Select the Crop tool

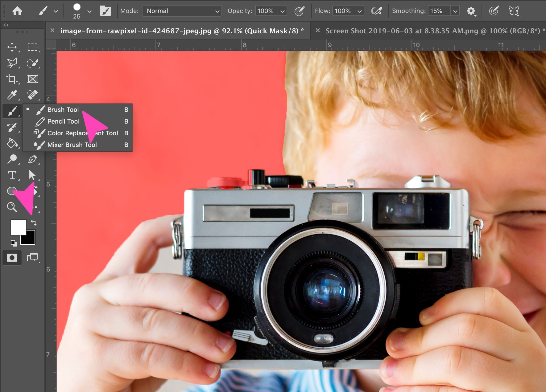[11, 79]
